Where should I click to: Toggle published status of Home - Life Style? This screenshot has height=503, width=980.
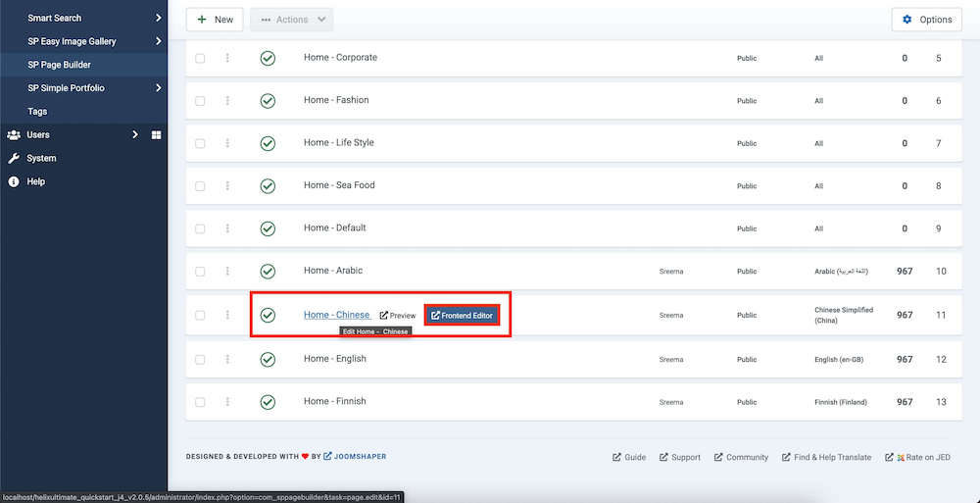click(x=268, y=143)
